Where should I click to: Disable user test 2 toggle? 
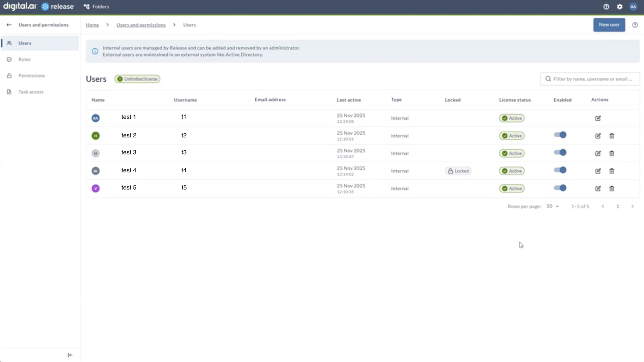(560, 135)
